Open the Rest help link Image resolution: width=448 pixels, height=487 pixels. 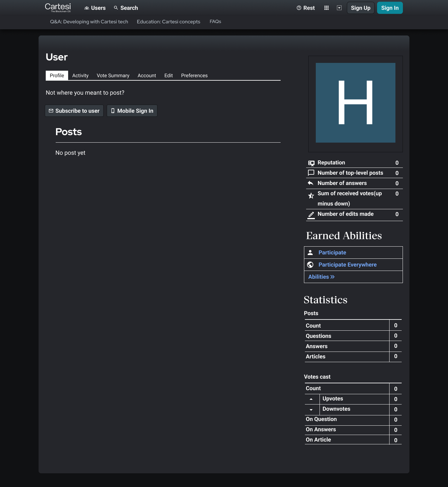pyautogui.click(x=306, y=8)
